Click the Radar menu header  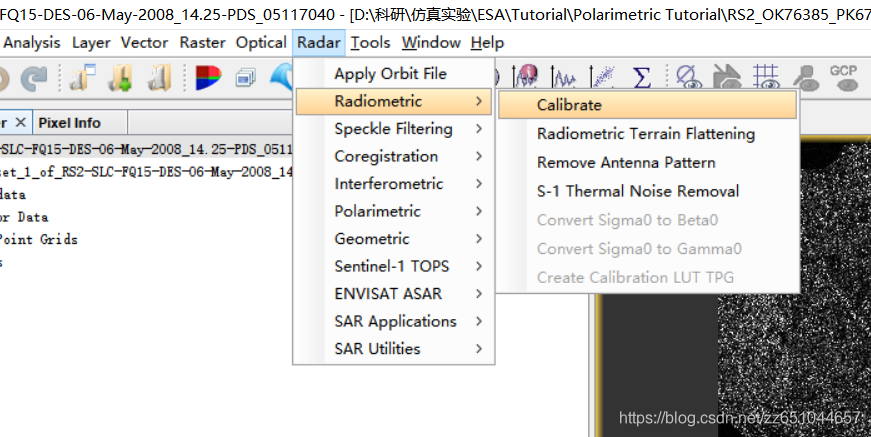tap(319, 43)
